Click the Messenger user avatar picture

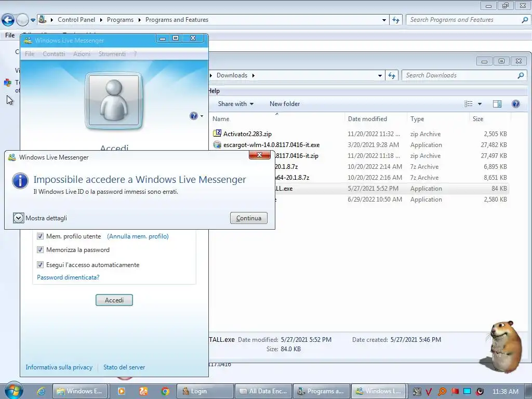coord(114,100)
